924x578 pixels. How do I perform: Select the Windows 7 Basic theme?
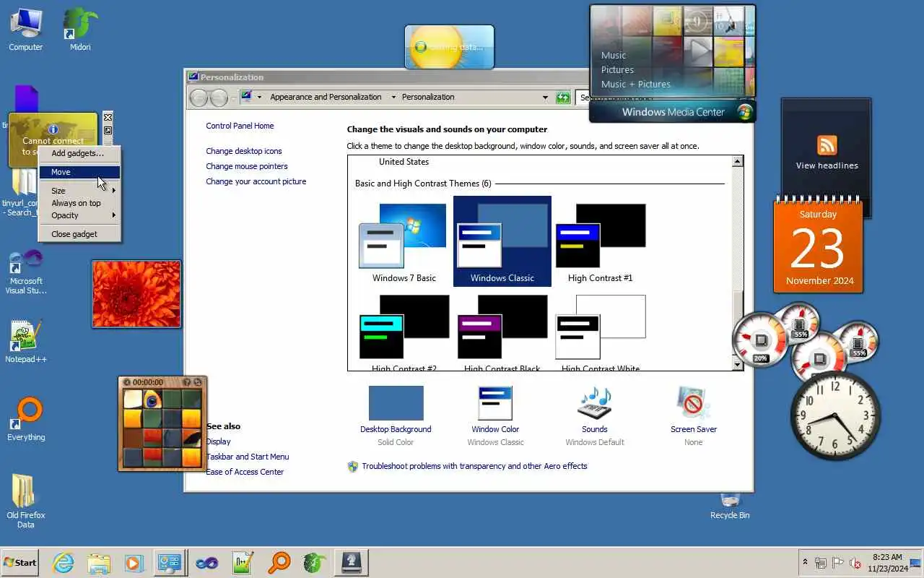point(404,243)
